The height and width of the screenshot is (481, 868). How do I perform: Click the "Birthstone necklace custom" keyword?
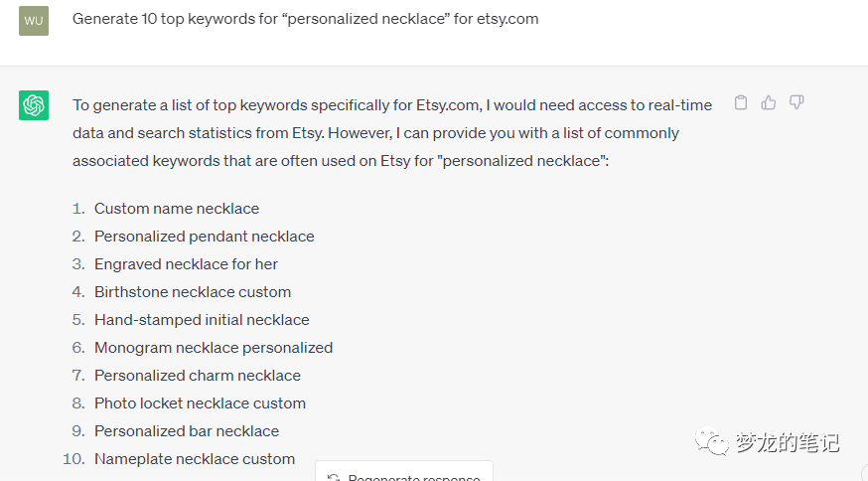click(x=193, y=292)
